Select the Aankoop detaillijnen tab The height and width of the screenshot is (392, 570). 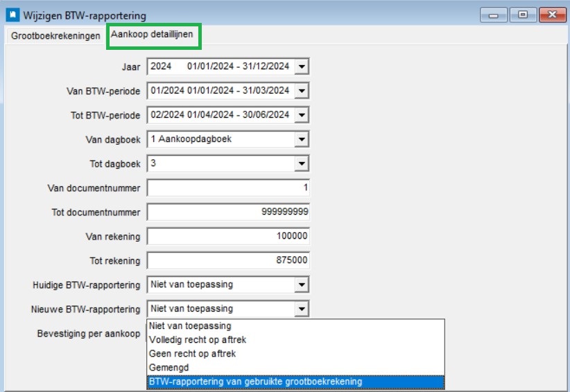coord(152,35)
